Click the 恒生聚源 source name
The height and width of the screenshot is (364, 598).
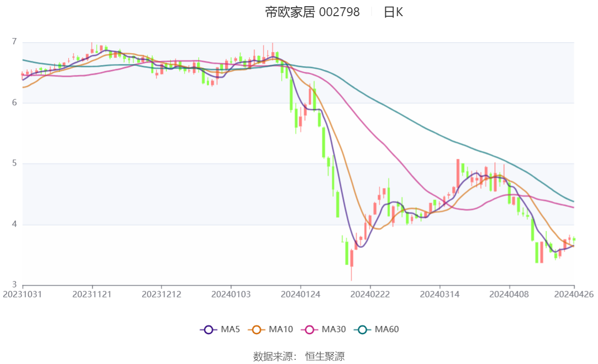click(x=325, y=356)
